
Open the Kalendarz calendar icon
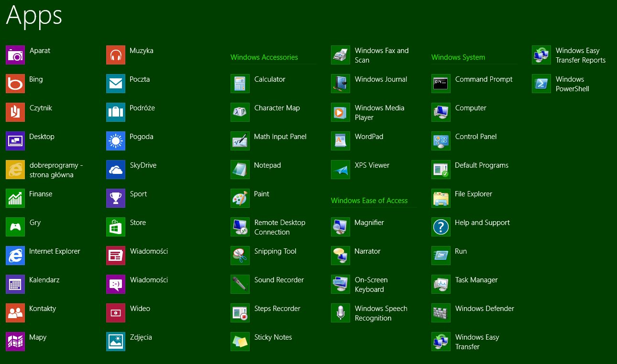click(x=15, y=284)
